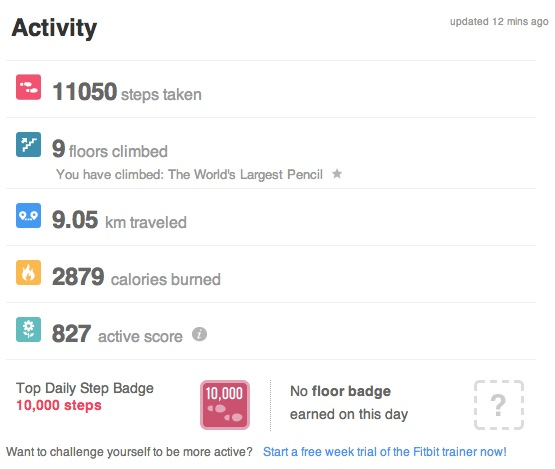Open the active score info icon
The image size is (555, 469).
(x=199, y=334)
